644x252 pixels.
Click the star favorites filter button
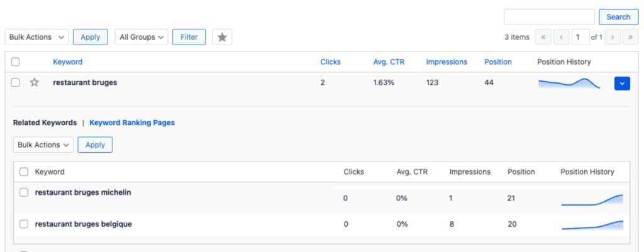(222, 37)
